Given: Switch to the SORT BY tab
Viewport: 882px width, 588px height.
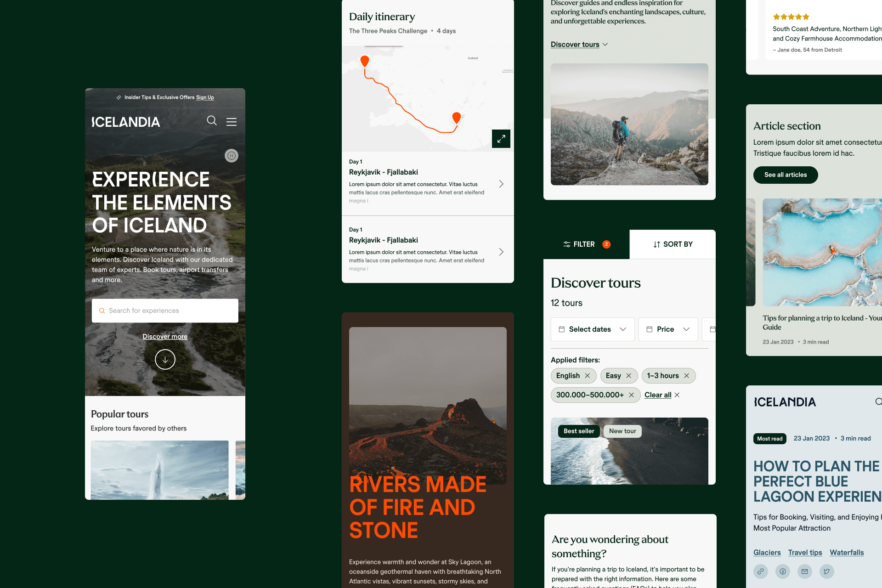Looking at the screenshot, I should 673,244.
